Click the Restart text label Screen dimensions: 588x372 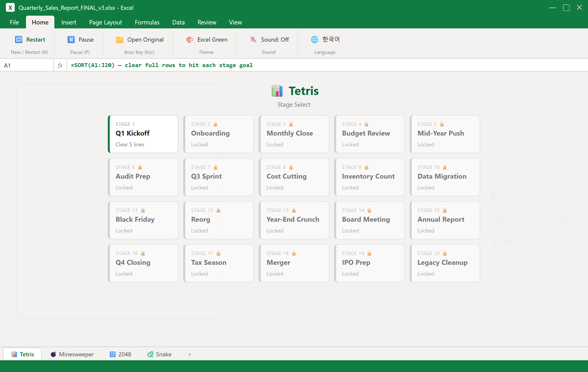36,39
